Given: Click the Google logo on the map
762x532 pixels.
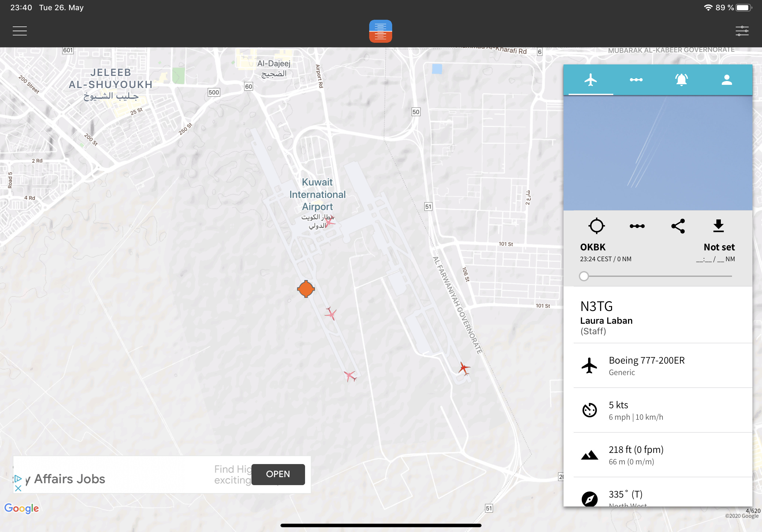Looking at the screenshot, I should (22, 508).
